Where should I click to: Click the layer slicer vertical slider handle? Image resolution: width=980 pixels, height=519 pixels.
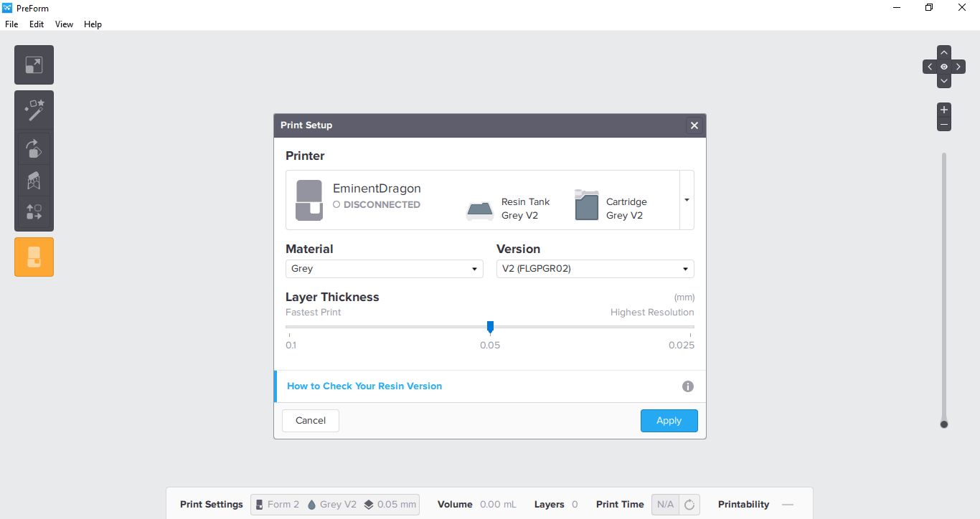tap(944, 424)
